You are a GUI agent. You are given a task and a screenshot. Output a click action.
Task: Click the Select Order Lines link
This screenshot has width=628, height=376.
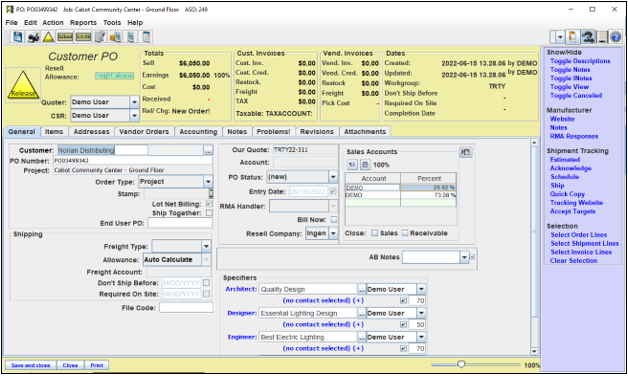(x=578, y=235)
